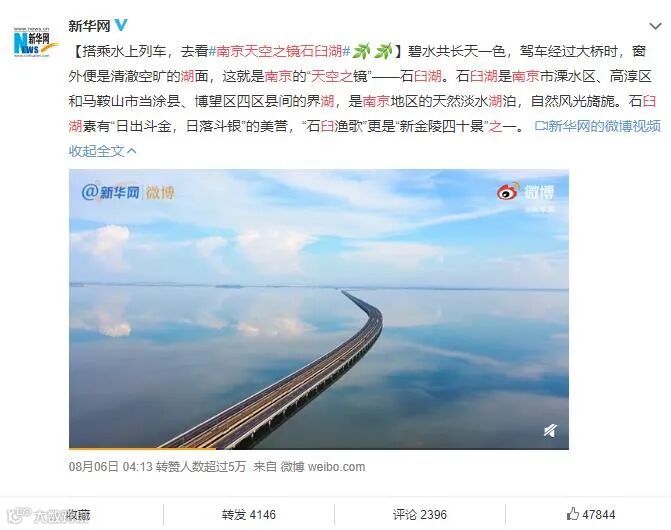Click the 新华网 account name
The height and width of the screenshot is (530, 671).
pyautogui.click(x=89, y=26)
